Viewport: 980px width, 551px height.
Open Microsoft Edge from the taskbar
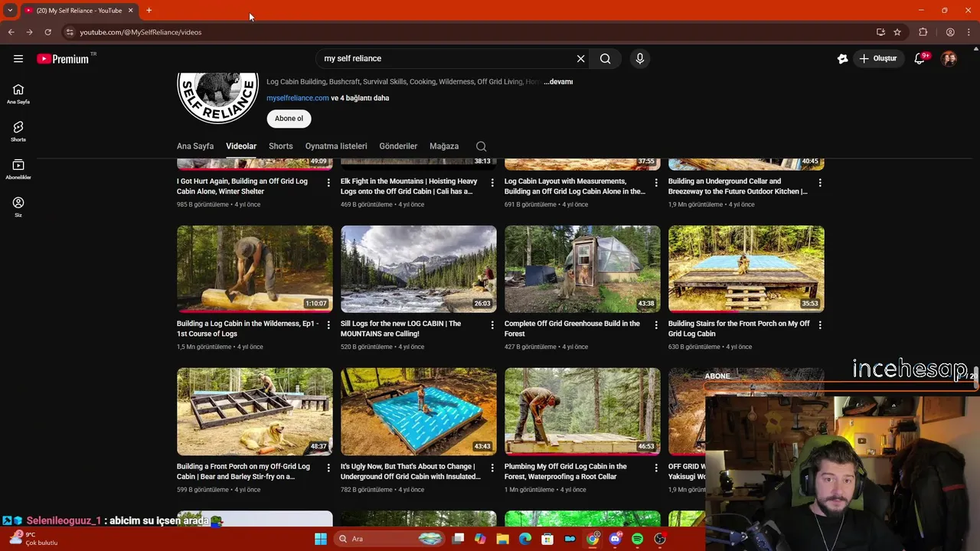(525, 539)
